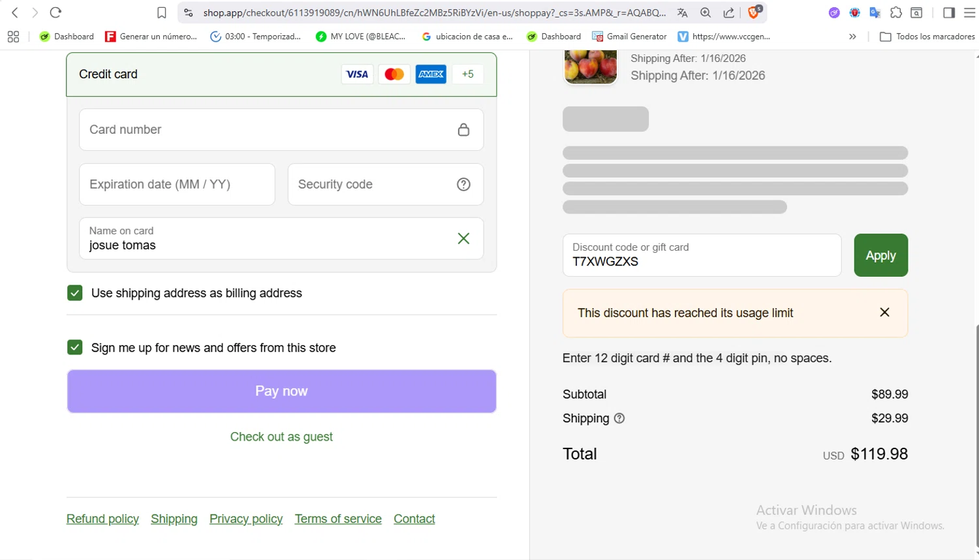The width and height of the screenshot is (979, 560).
Task: Select the Credit card payment option
Action: point(281,74)
